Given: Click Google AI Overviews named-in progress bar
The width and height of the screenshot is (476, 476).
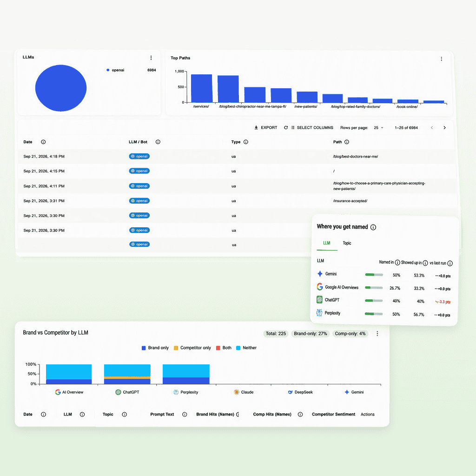Looking at the screenshot, I should 374,288.
